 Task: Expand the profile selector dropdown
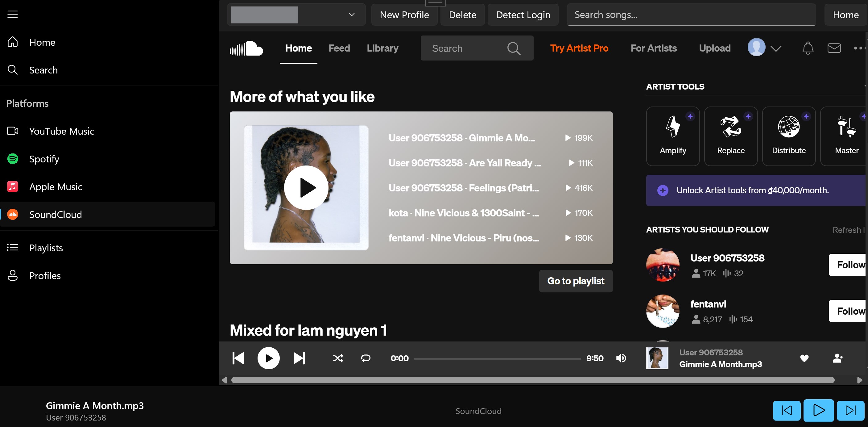(x=296, y=15)
